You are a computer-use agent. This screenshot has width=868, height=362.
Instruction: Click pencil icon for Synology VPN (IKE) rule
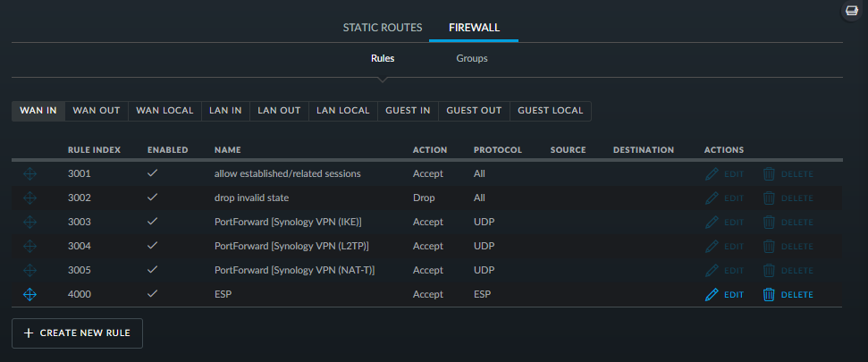pos(712,222)
